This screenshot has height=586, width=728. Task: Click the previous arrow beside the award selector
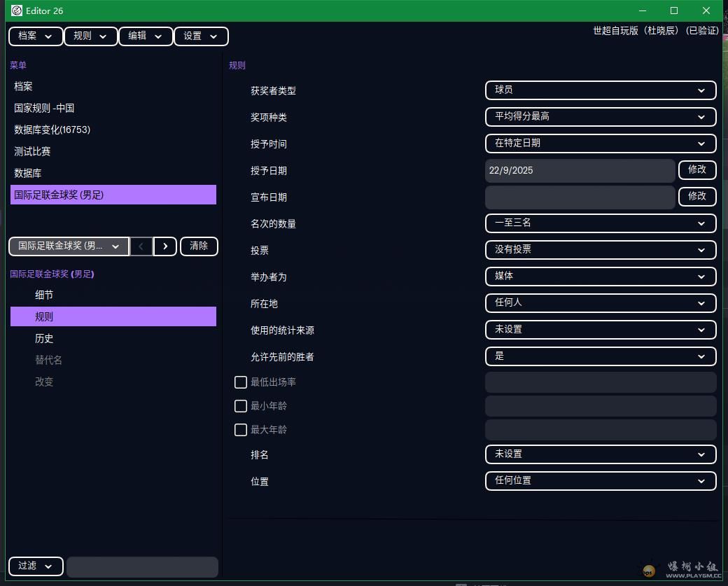[x=141, y=246]
